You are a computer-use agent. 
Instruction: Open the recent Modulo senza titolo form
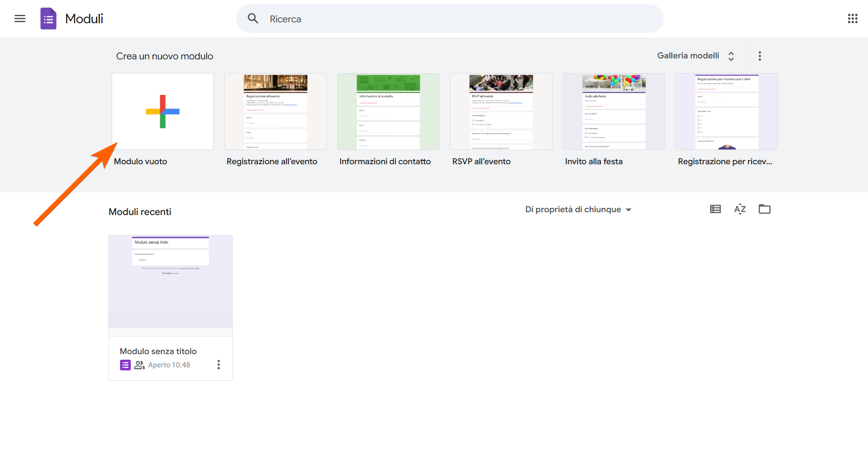170,282
